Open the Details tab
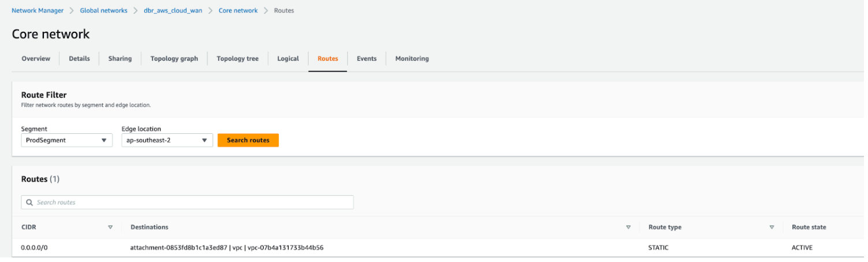The image size is (868, 262). click(x=79, y=58)
